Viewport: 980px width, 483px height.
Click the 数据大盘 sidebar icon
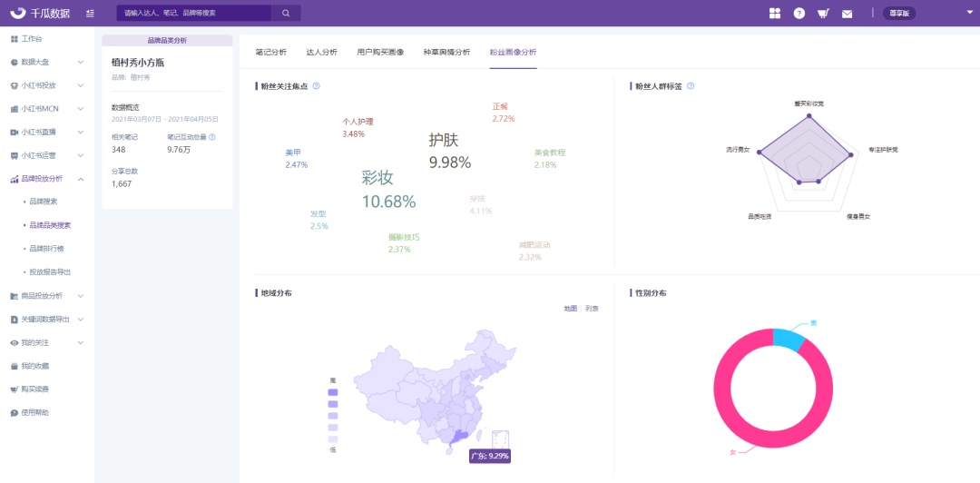click(x=14, y=62)
